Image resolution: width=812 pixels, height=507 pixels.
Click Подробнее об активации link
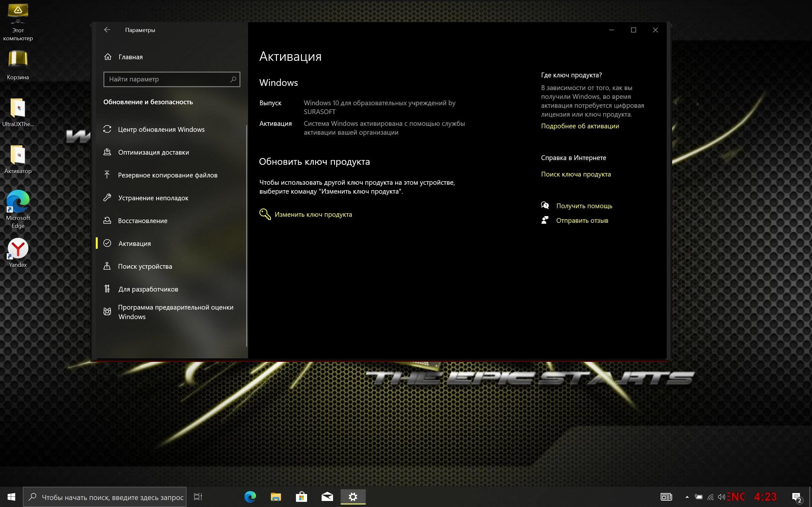580,126
